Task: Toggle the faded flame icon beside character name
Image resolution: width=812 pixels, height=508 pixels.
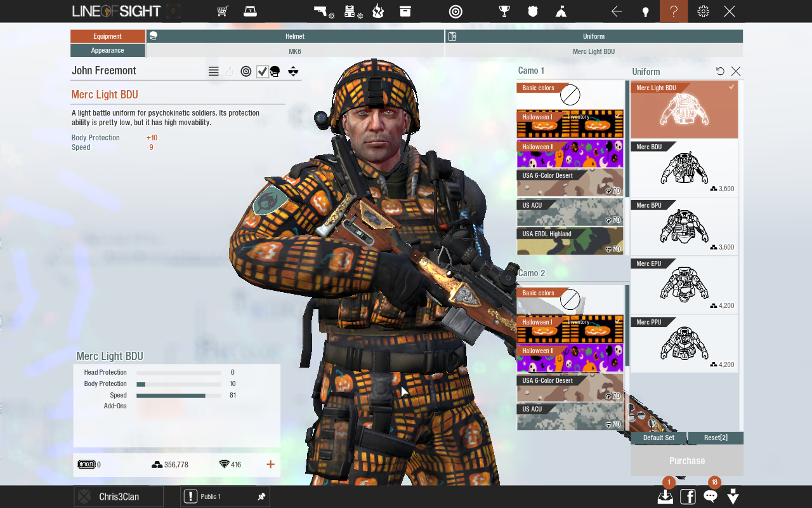Action: (230, 72)
